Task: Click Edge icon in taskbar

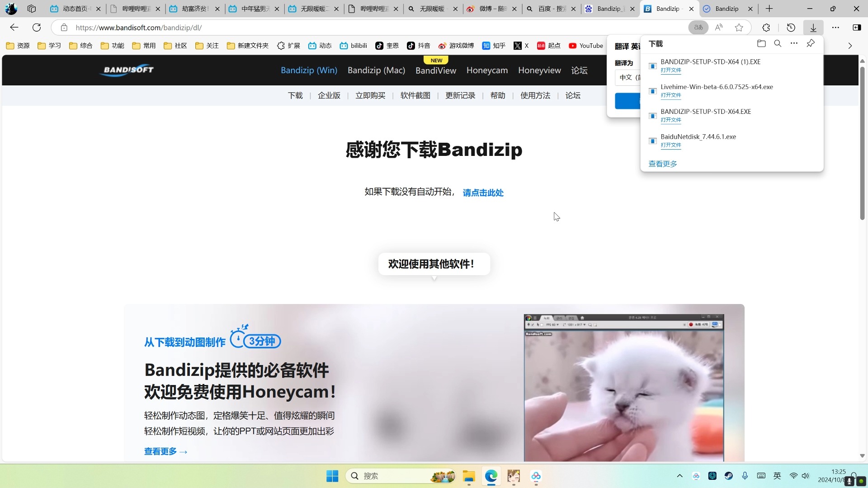Action: (x=491, y=476)
